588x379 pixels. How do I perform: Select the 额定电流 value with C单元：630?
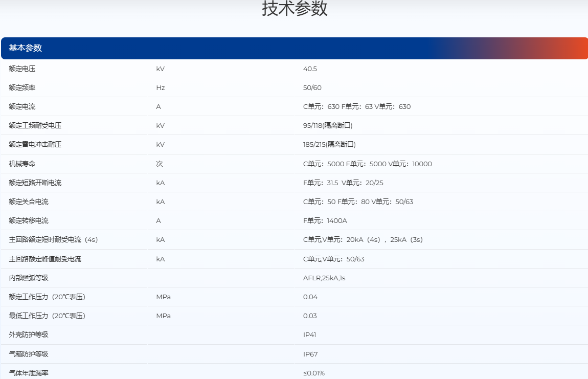356,106
